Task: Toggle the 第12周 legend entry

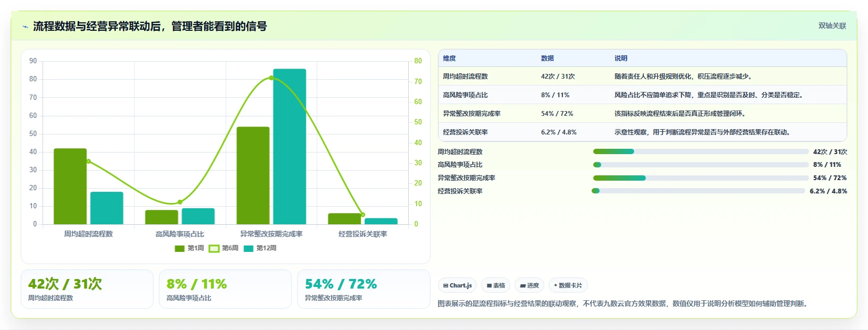Action: (x=260, y=248)
